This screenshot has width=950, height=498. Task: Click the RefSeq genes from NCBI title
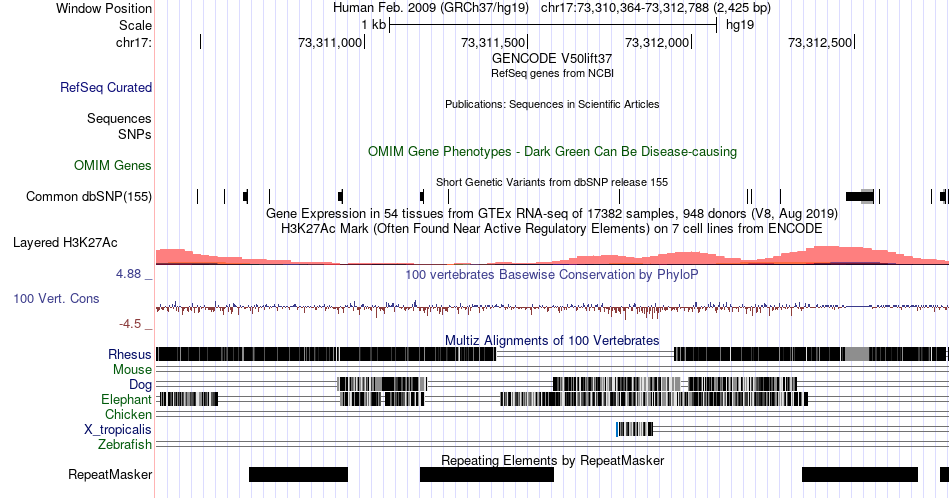pos(552,73)
